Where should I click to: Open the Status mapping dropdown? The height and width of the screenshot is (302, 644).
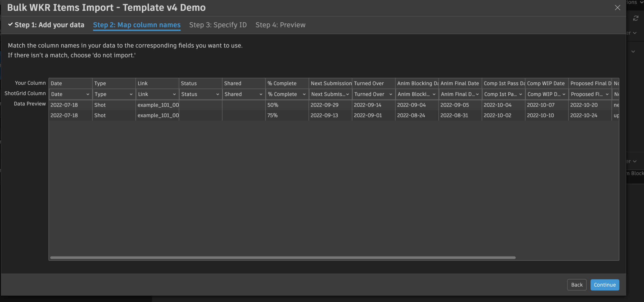(200, 94)
